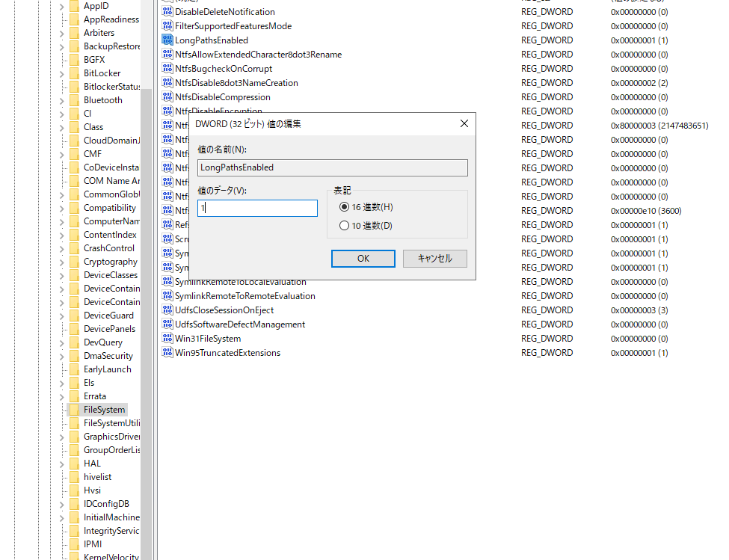The height and width of the screenshot is (560, 729).
Task: Click the DisableDeleteNotification DWORD icon
Action: coord(167,12)
